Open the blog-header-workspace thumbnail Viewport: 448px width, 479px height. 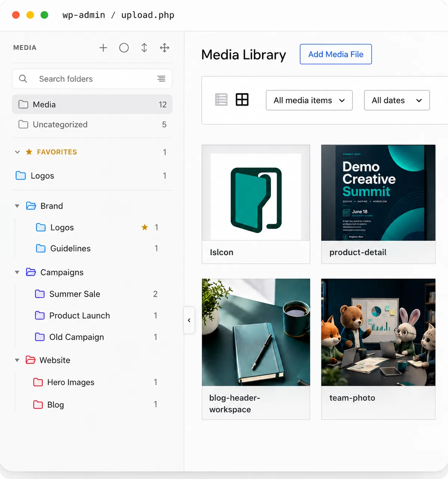[256, 332]
